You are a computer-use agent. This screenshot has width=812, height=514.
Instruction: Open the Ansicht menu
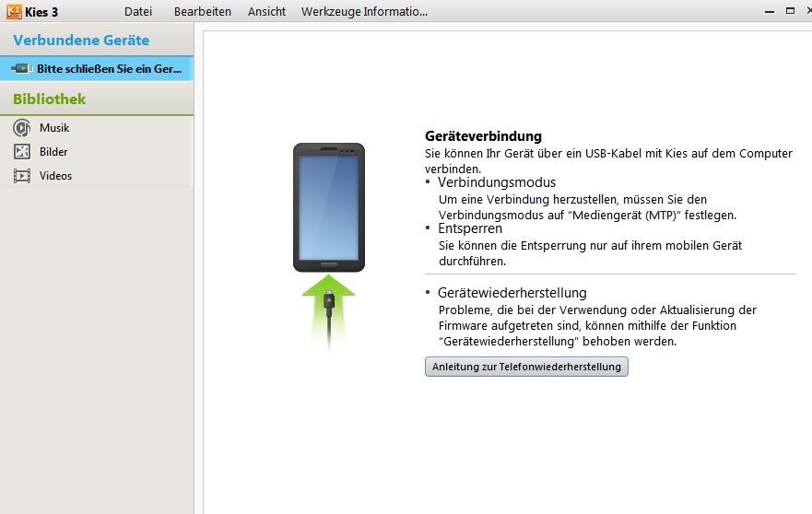tap(266, 11)
